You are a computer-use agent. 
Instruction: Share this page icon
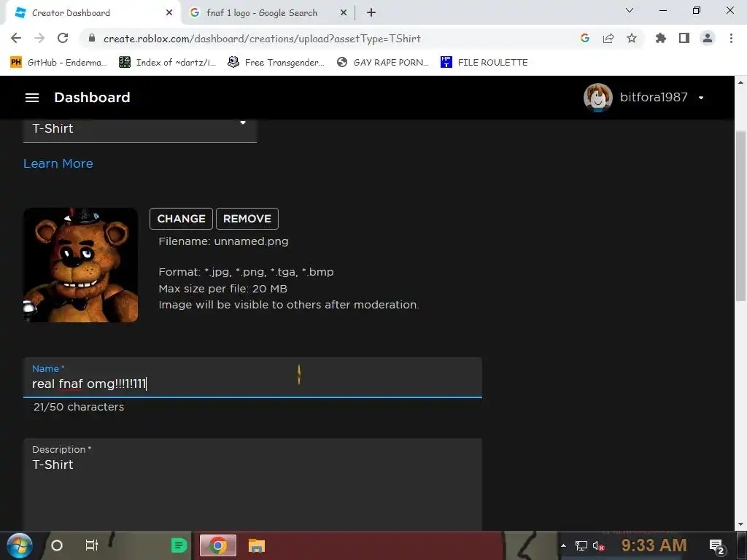[x=608, y=38]
